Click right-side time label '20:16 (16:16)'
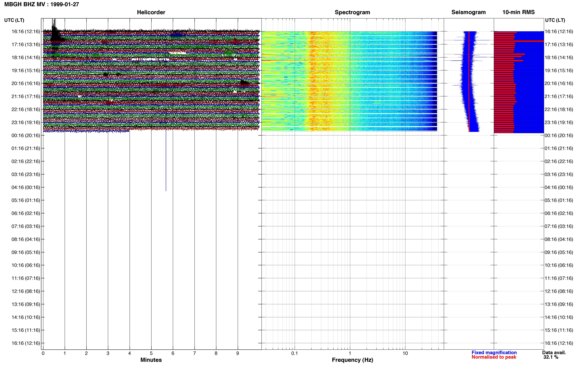 [559, 83]
